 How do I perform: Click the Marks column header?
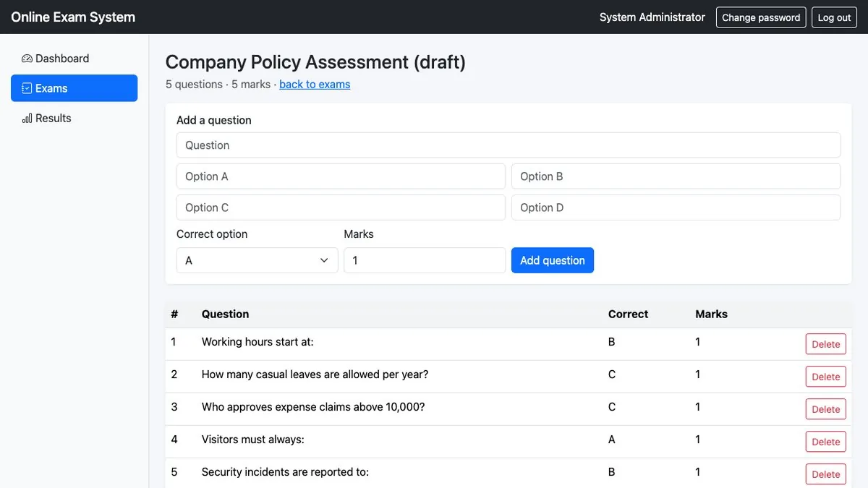click(x=711, y=314)
